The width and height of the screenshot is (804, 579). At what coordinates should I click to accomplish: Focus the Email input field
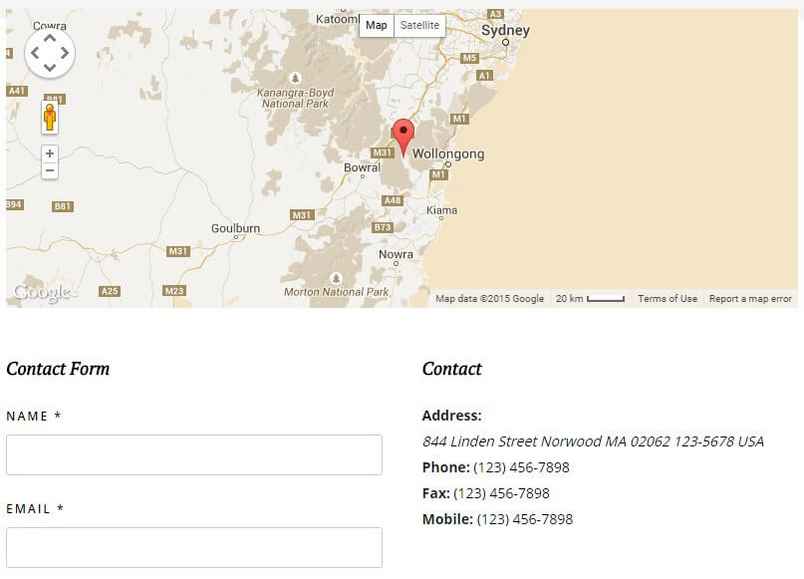point(194,547)
